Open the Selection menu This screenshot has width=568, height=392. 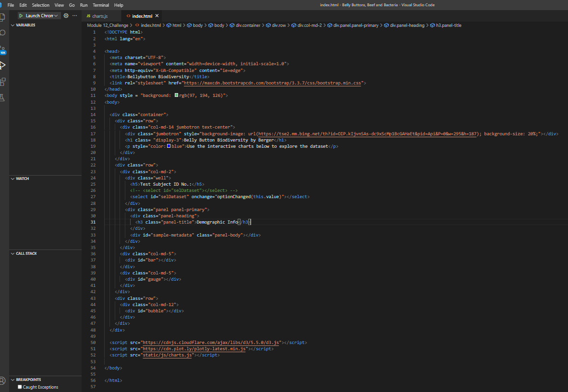point(40,5)
